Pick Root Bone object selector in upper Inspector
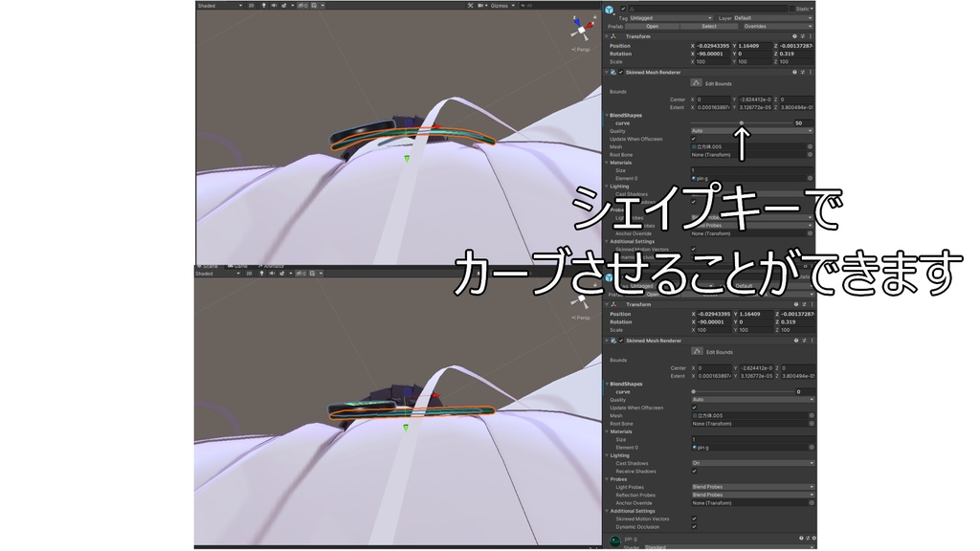The height and width of the screenshot is (551, 980). (810, 154)
